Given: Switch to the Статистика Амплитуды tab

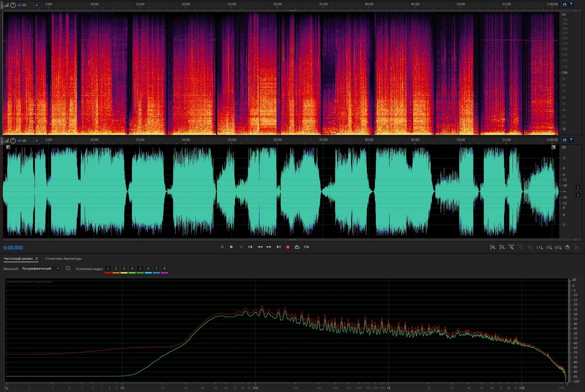Looking at the screenshot, I should [x=63, y=259].
